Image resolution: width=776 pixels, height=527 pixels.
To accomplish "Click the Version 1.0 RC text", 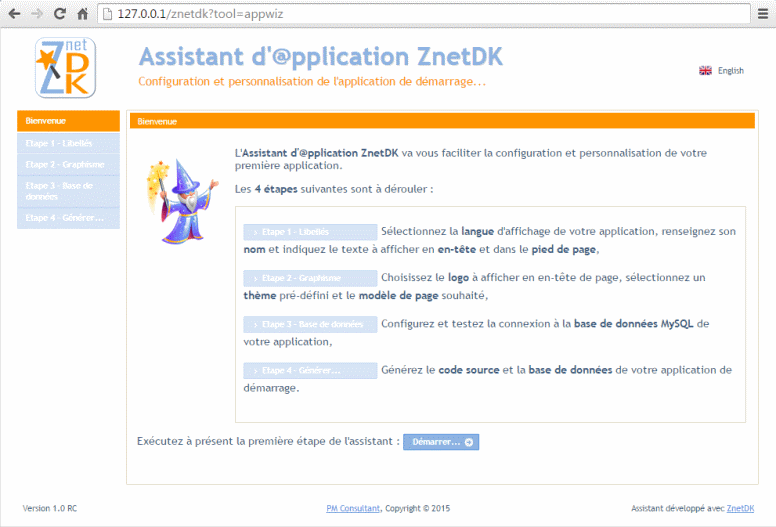I will point(50,508).
